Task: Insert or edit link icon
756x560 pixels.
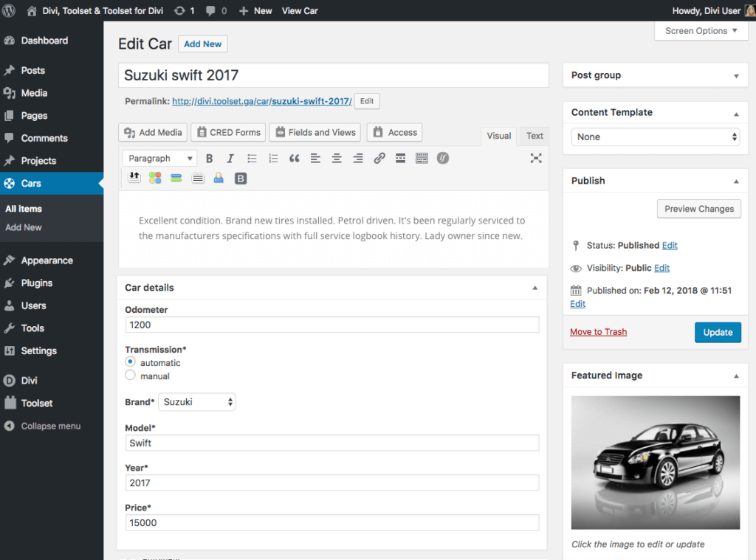Action: point(379,159)
